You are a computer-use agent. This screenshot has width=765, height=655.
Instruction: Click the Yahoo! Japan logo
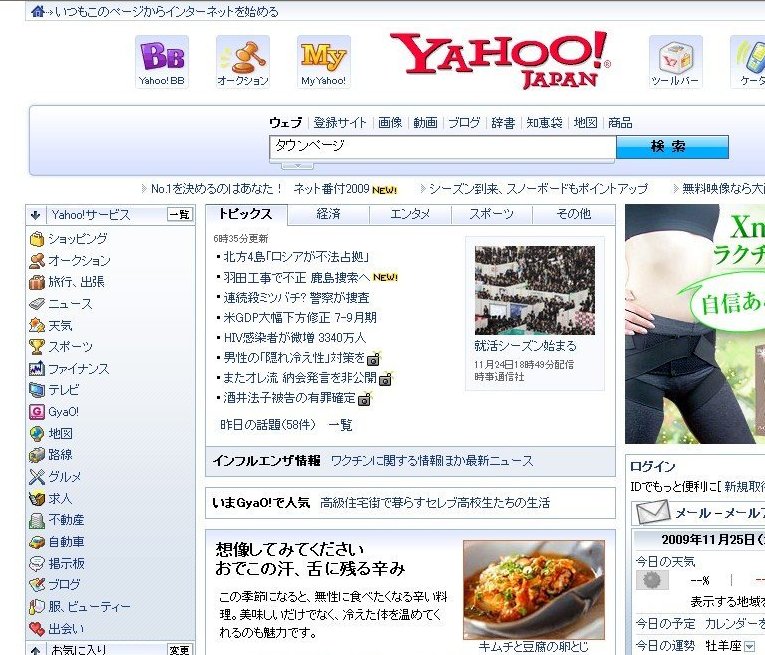click(x=501, y=60)
